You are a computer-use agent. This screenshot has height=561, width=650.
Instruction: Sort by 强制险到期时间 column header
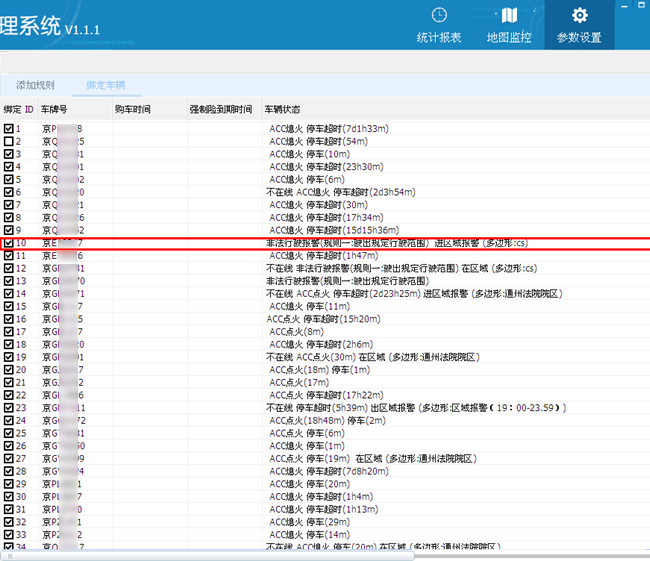coord(220,108)
